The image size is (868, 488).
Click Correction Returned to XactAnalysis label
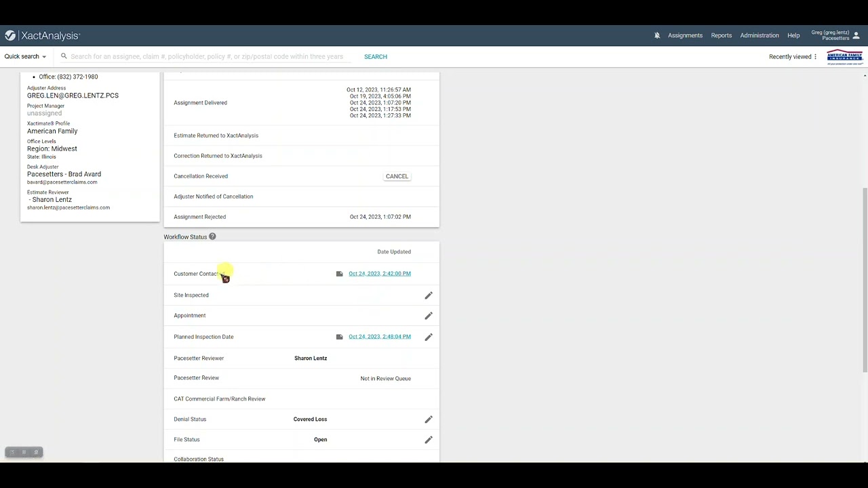click(218, 156)
